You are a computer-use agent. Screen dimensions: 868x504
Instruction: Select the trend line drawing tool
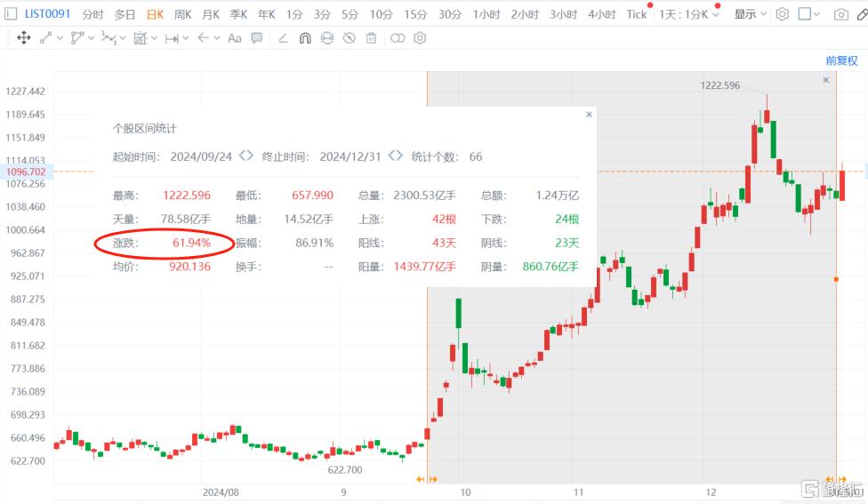[46, 38]
